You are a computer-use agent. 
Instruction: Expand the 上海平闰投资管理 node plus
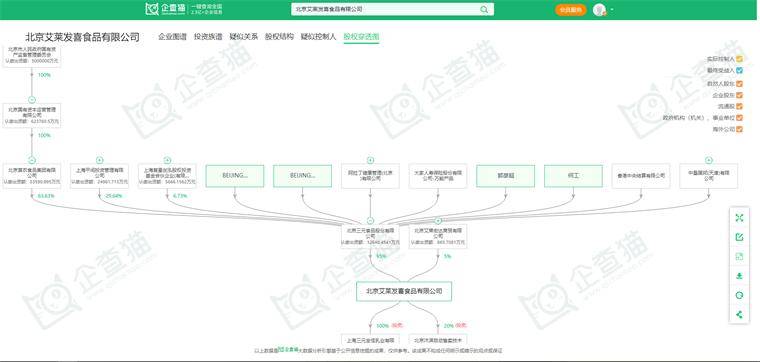pos(99,160)
